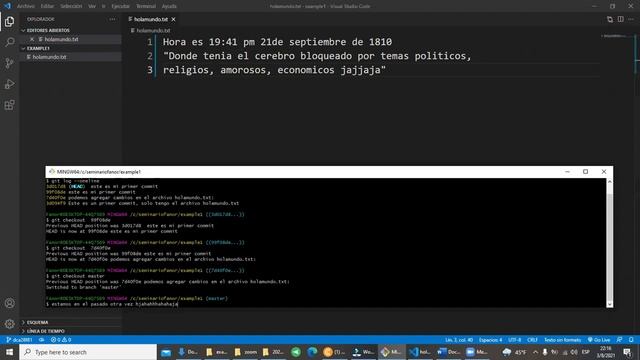Switch to Word document taskbar button
Image resolution: width=640 pixels, height=360 pixels.
(448, 352)
